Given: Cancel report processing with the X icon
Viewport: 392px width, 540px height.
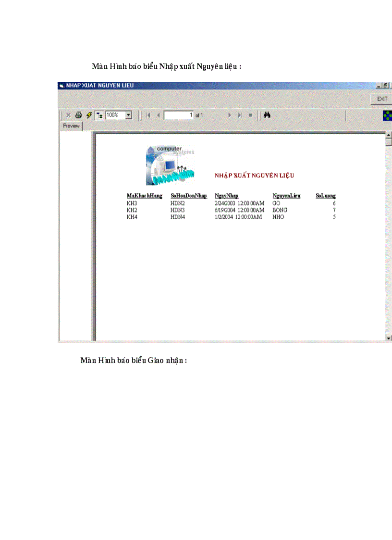Looking at the screenshot, I should tap(68, 115).
